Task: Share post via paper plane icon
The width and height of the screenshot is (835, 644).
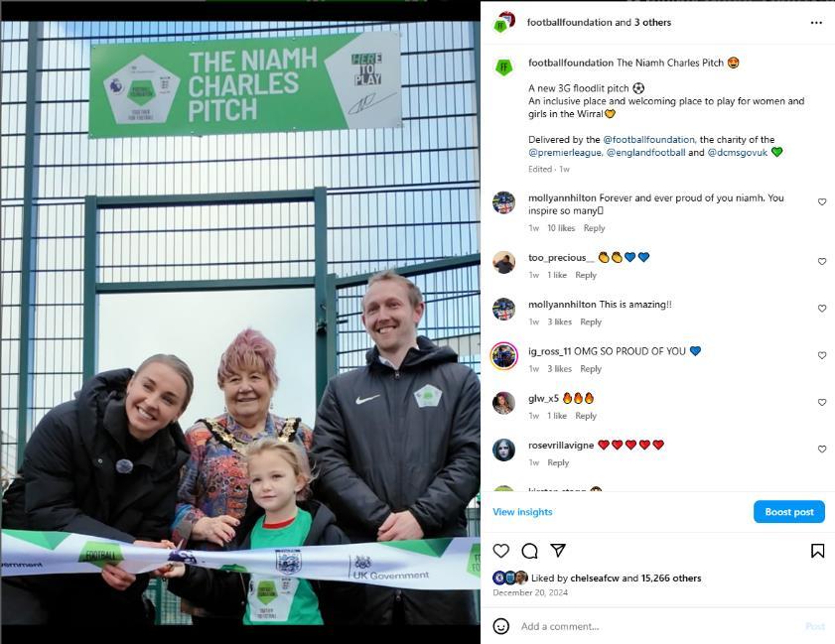Action: (x=558, y=550)
